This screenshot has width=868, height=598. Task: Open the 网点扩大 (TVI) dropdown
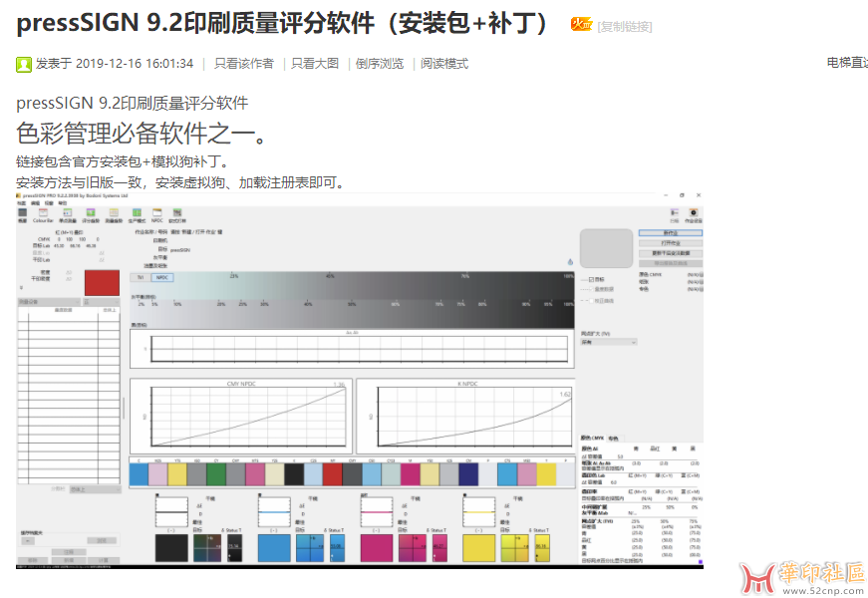608,342
